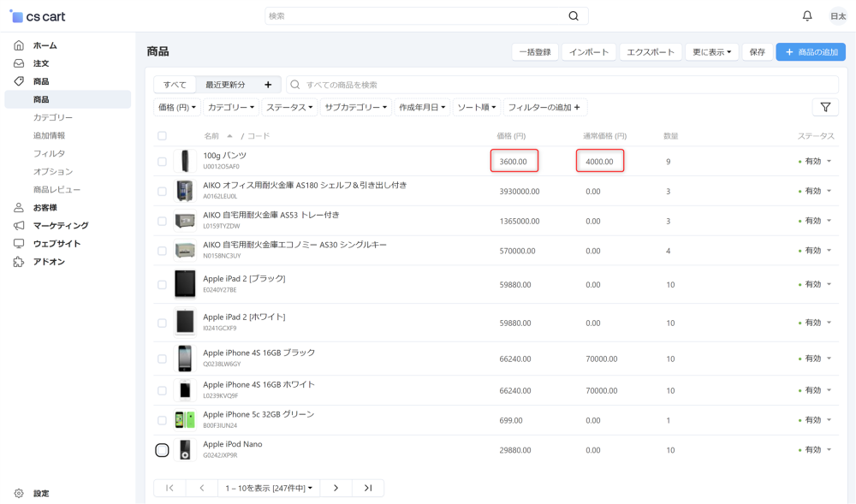The image size is (856, 504).
Task: Open オプション in the sidebar
Action: click(x=52, y=171)
